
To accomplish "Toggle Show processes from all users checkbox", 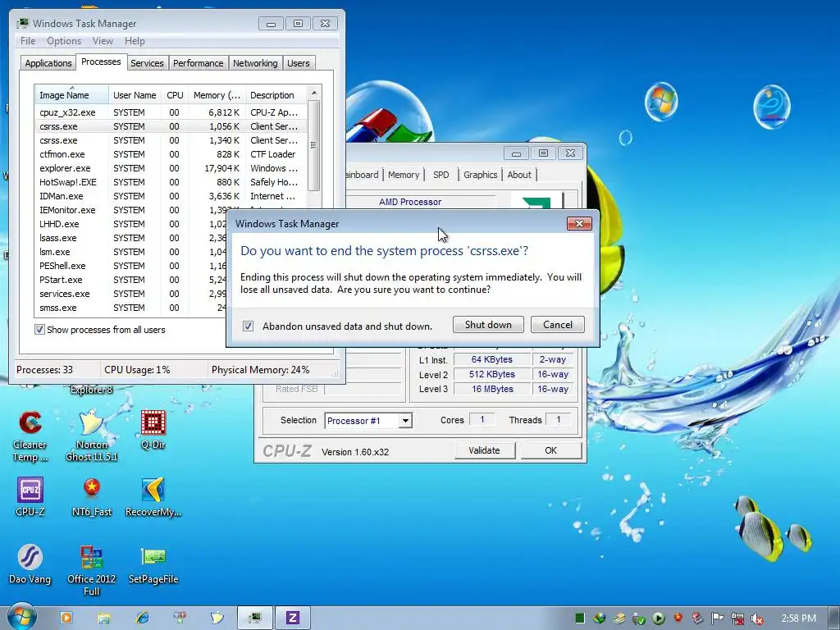I will click(x=39, y=330).
